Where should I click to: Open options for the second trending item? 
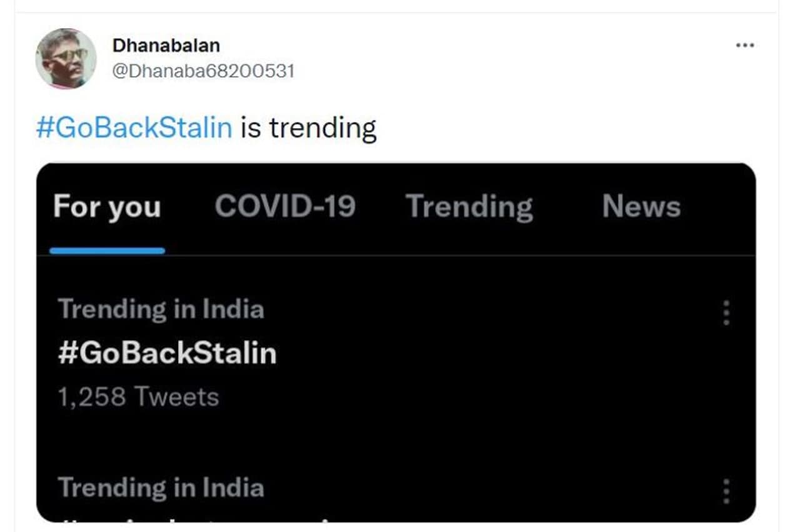726,491
